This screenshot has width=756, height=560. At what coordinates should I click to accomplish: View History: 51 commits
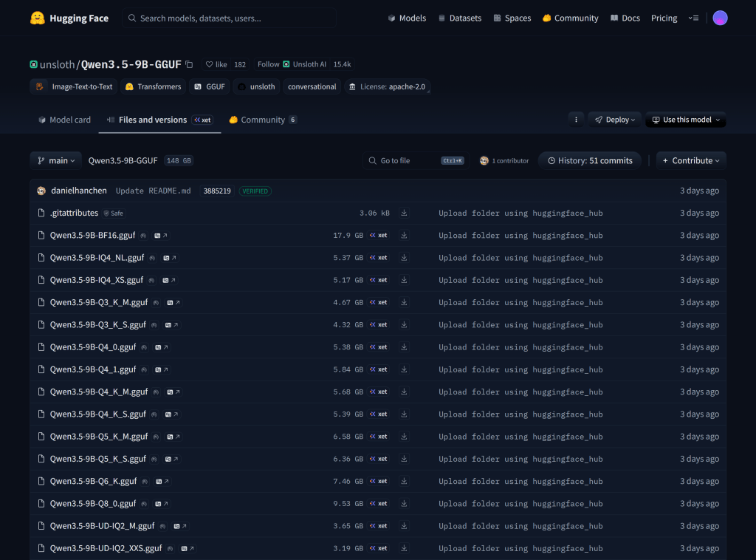590,160
